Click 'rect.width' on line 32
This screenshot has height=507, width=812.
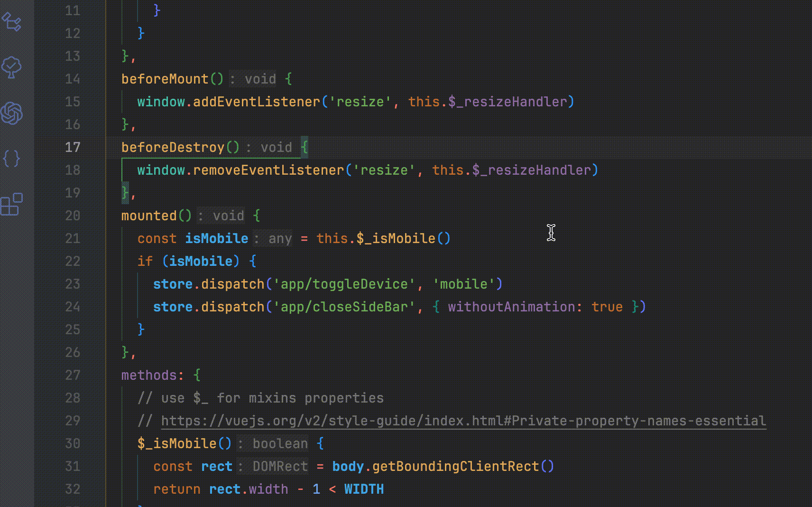click(249, 489)
